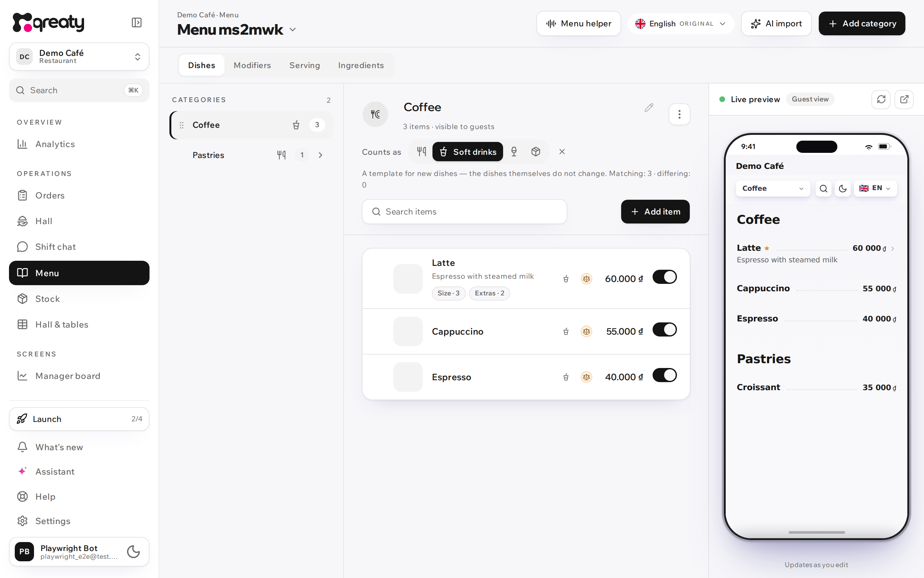
Task: Disable the Espresso availability toggle
Action: [664, 375]
